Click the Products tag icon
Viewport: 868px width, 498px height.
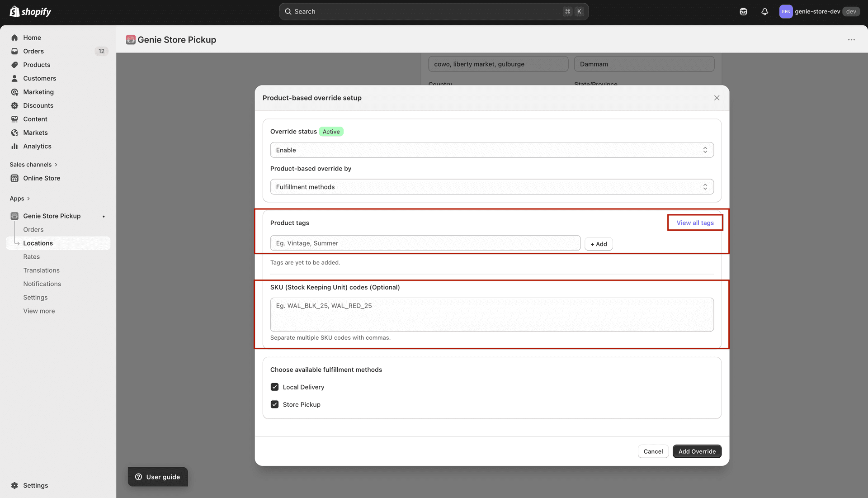pyautogui.click(x=14, y=65)
